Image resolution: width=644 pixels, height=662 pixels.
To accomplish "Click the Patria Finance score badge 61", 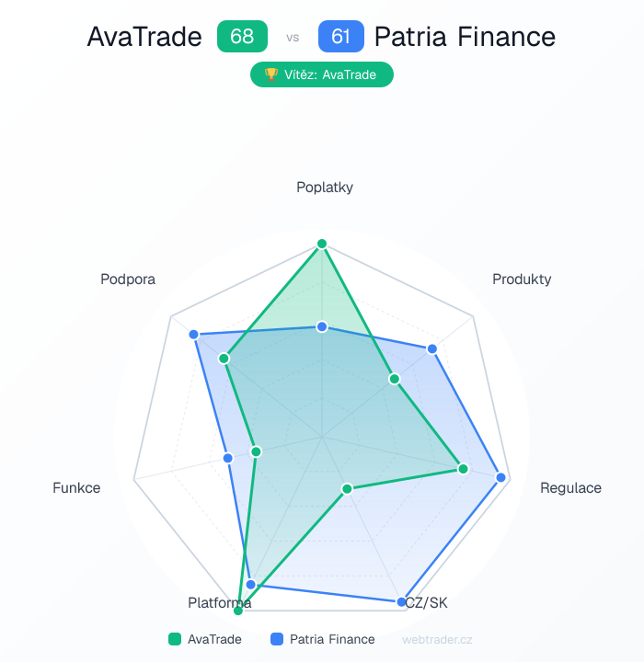I will click(x=341, y=37).
